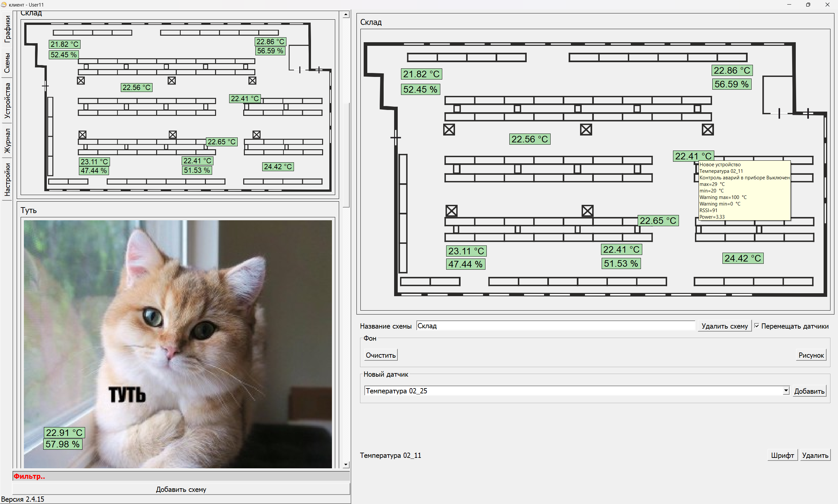Click the Версия 2.4.15 status text

click(x=23, y=499)
